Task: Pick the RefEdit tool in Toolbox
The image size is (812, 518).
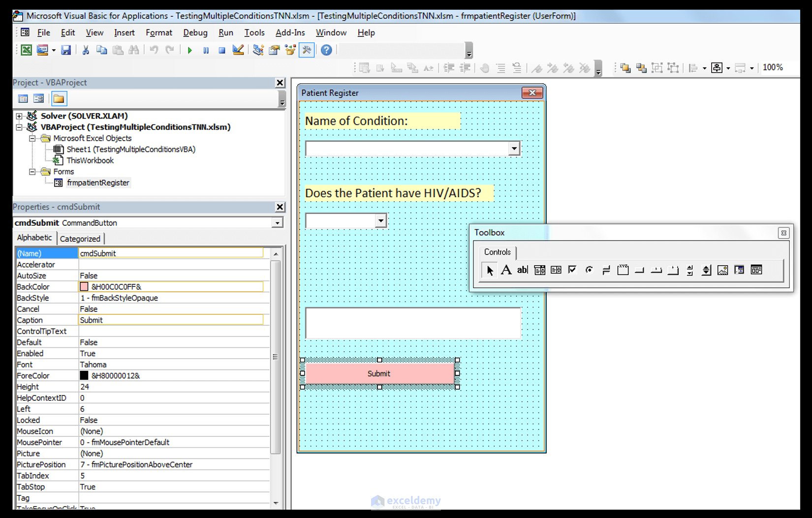Action: pyautogui.click(x=739, y=270)
